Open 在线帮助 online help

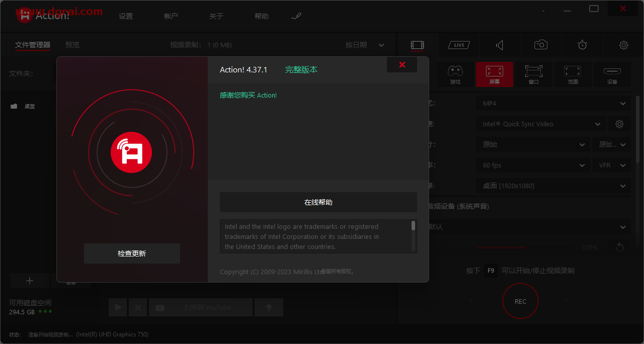tap(318, 202)
